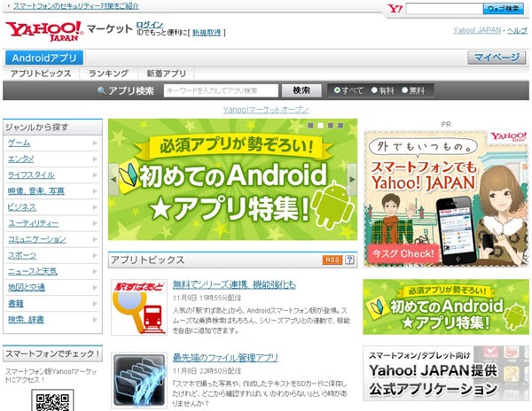Image resolution: width=532 pixels, height=411 pixels.
Task: Open the help question-mark icon next to RSS
Action: point(349,260)
